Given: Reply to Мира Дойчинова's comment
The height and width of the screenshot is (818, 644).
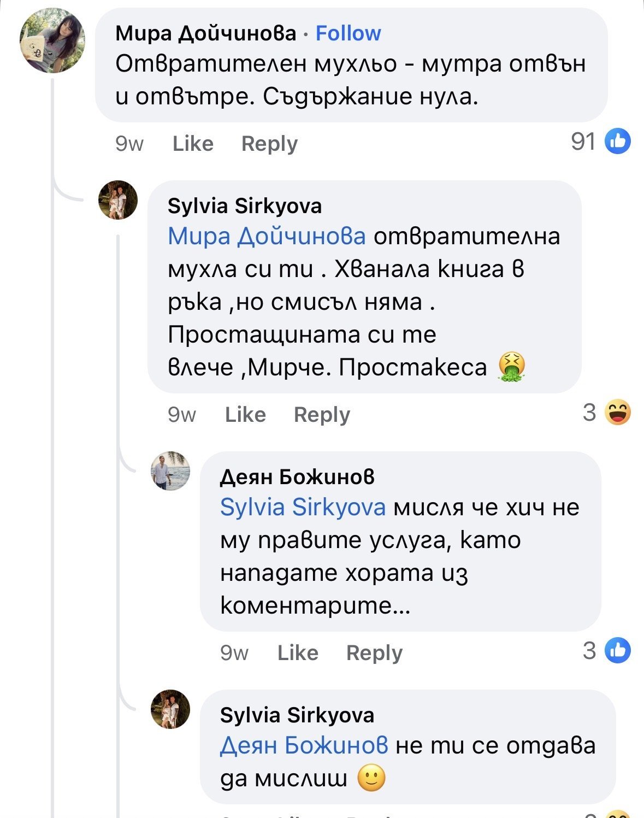Looking at the screenshot, I should 269,144.
